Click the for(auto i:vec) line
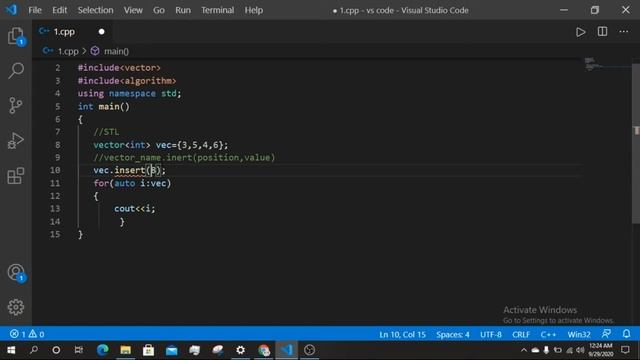This screenshot has width=640, height=360. coord(132,183)
